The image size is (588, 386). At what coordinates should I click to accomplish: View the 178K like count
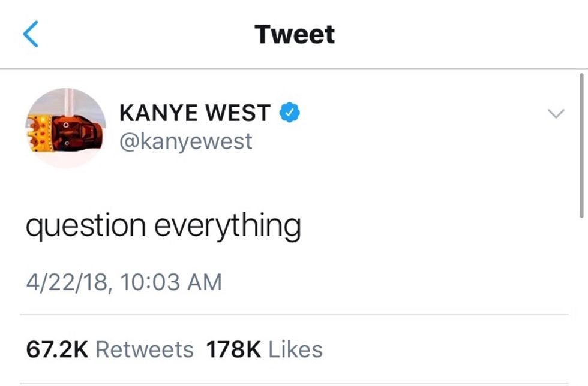coord(233,349)
